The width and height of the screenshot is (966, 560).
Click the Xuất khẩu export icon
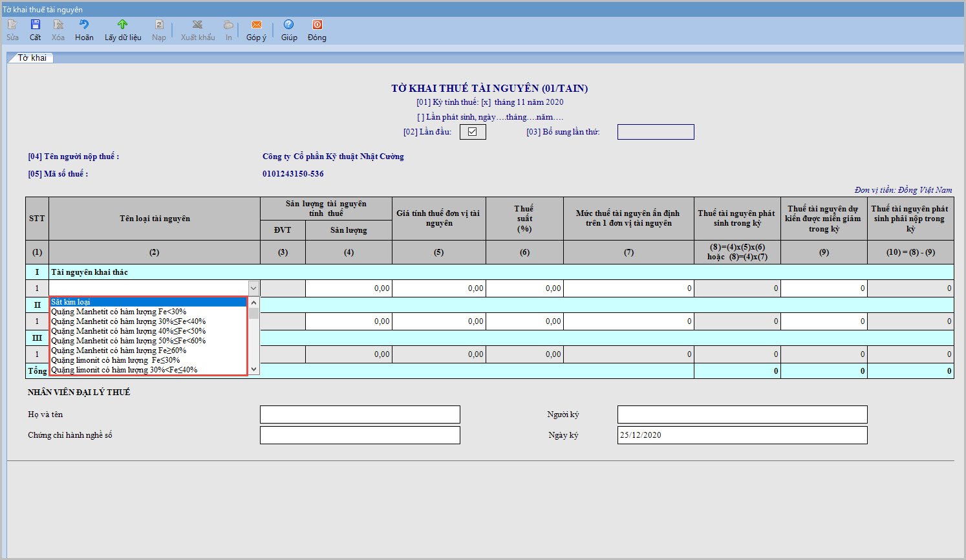[197, 25]
